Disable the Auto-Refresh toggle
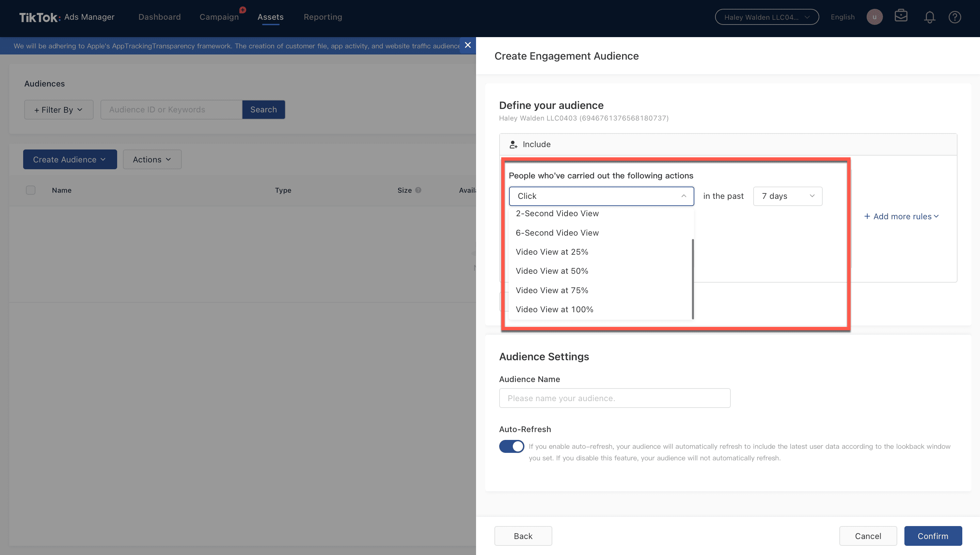This screenshot has width=980, height=555. 511,446
